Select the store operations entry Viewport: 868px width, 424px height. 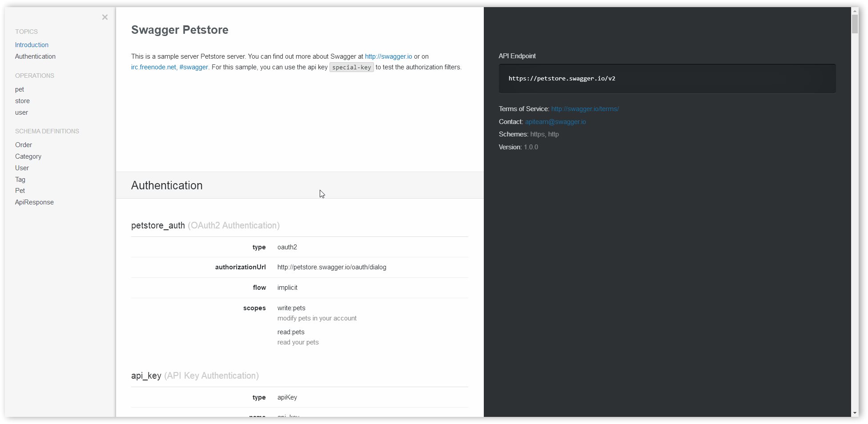[x=22, y=101]
